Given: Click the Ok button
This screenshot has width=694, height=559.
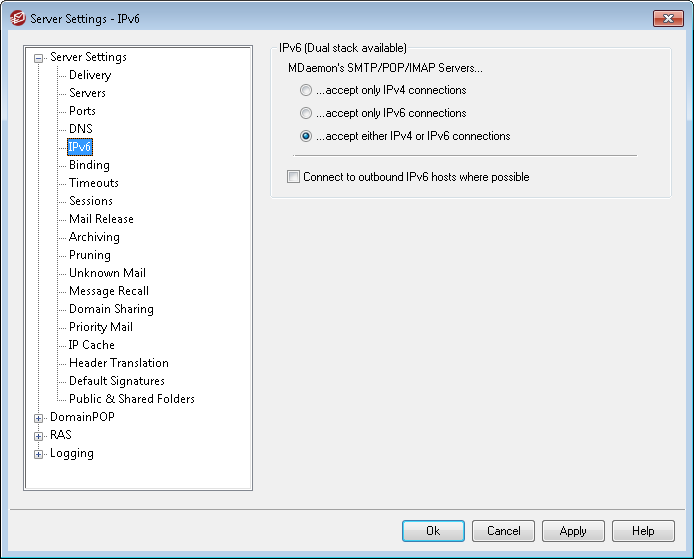Looking at the screenshot, I should 433,531.
